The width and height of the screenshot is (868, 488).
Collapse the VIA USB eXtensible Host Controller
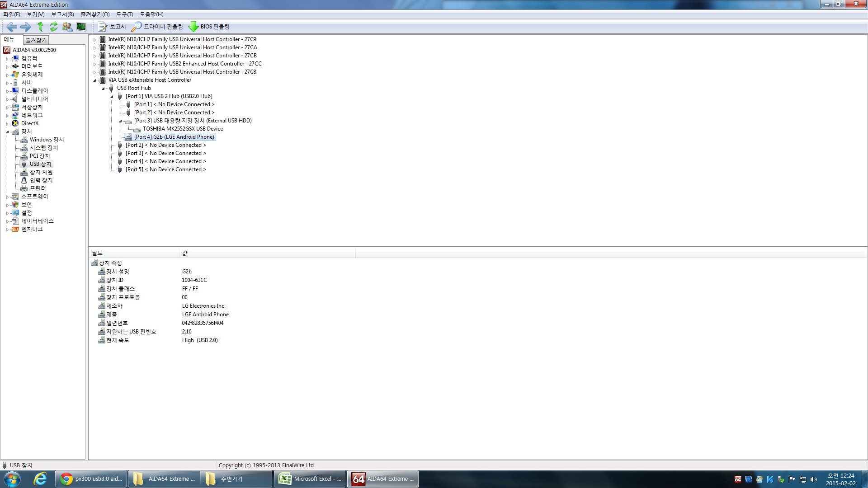point(94,80)
